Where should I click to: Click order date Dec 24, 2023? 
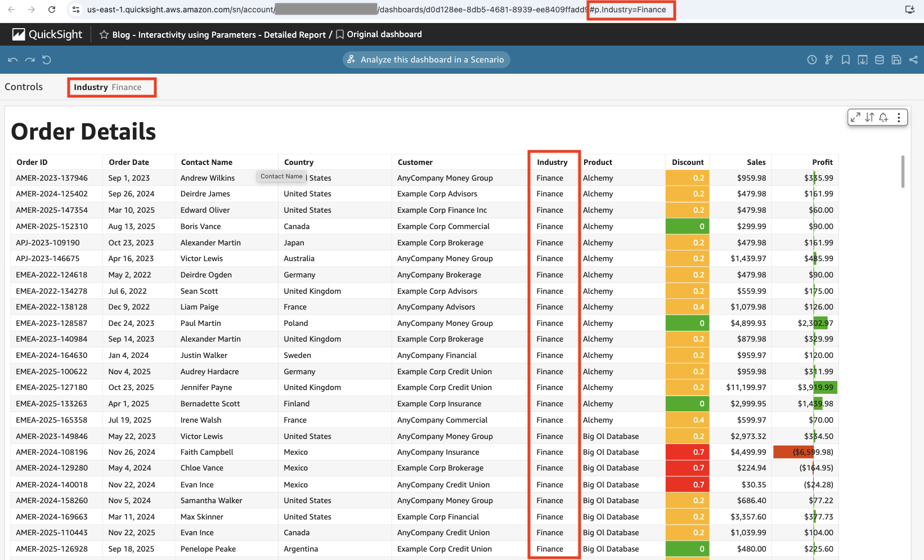[x=131, y=323]
